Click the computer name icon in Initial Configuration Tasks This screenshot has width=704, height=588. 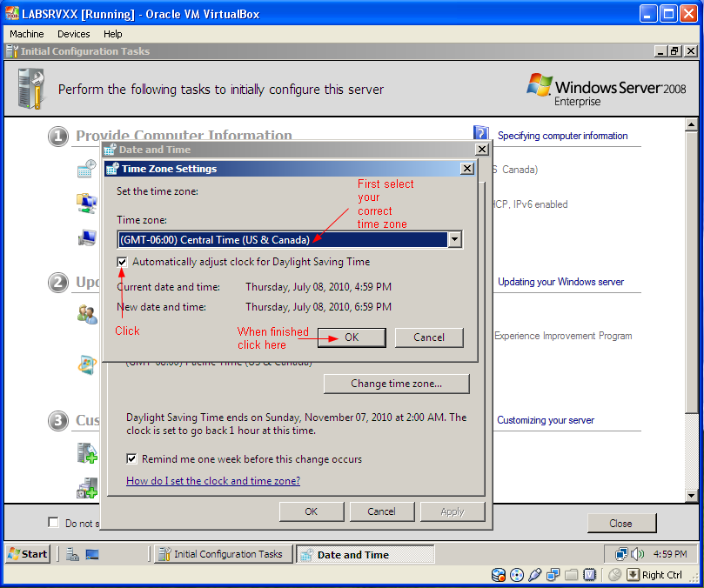pos(87,237)
